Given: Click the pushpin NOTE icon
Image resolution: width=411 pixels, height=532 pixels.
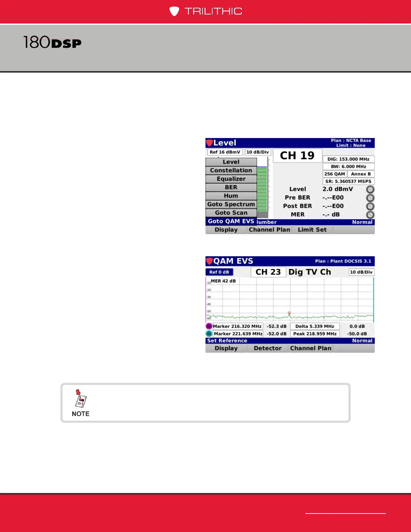Looking at the screenshot, I should (x=81, y=398).
